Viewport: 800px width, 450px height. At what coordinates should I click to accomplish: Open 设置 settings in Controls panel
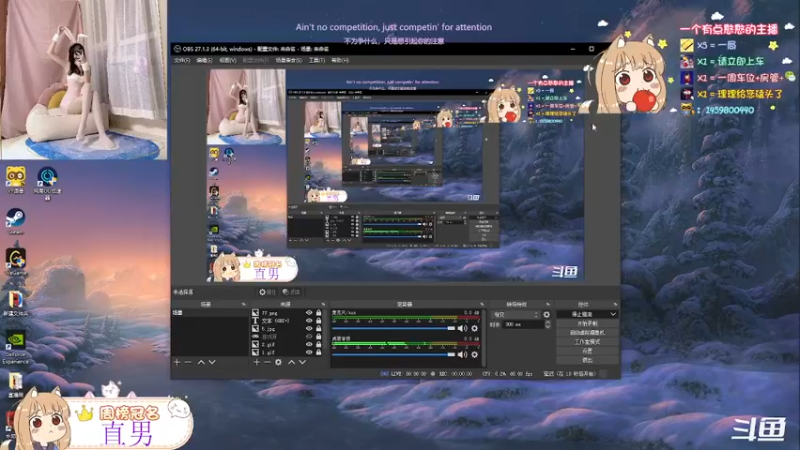(x=587, y=351)
